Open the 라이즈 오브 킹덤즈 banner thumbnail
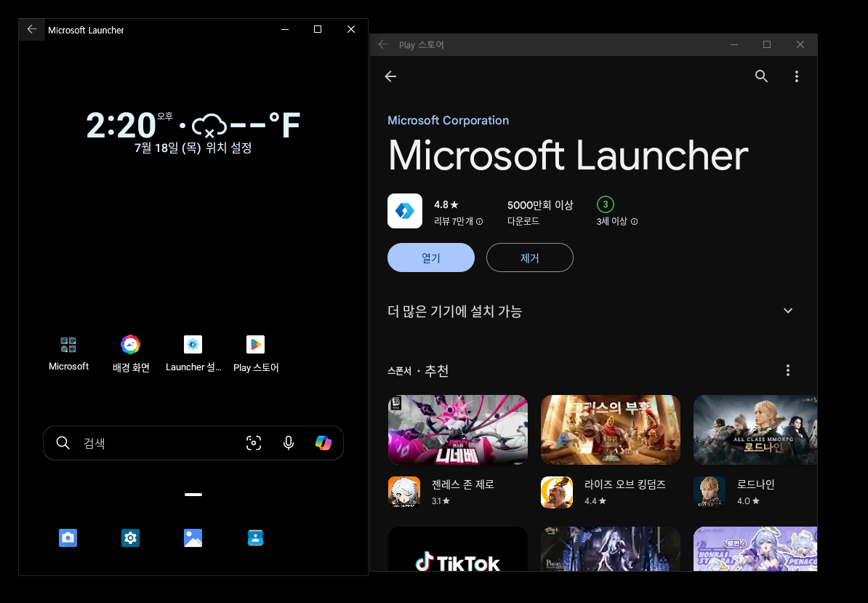This screenshot has width=868, height=603. point(611,430)
